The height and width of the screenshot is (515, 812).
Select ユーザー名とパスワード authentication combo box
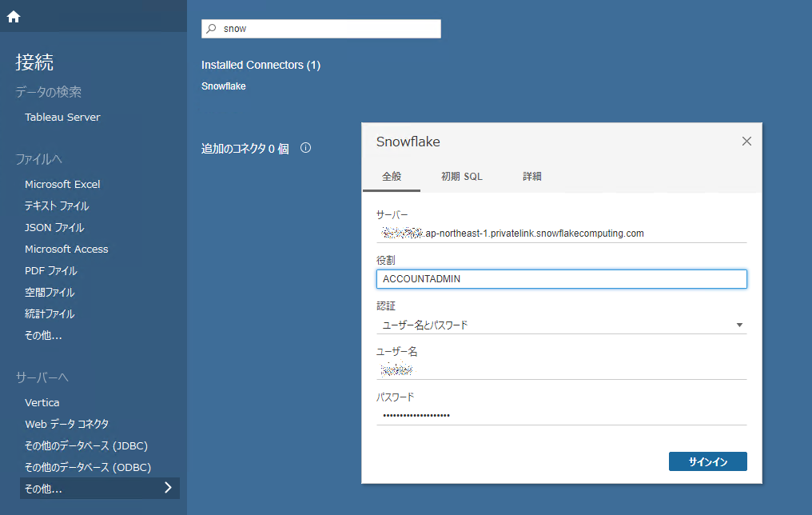561,325
